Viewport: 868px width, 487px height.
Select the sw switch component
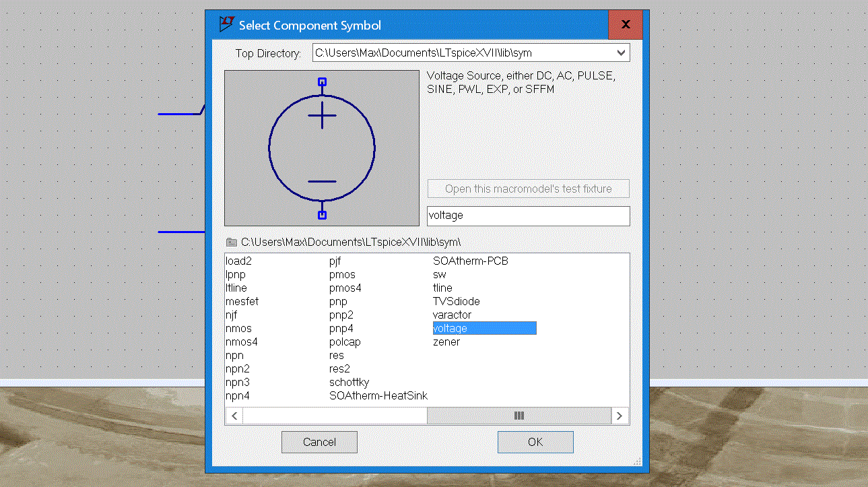pos(439,274)
